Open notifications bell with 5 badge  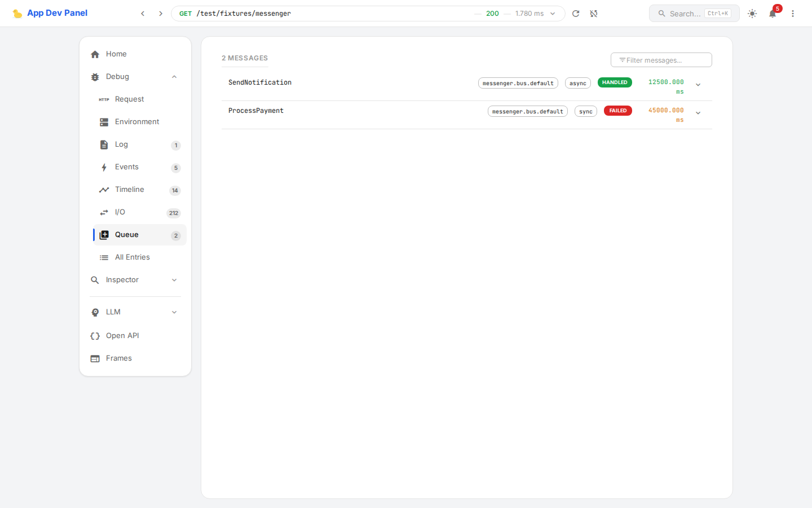click(773, 14)
